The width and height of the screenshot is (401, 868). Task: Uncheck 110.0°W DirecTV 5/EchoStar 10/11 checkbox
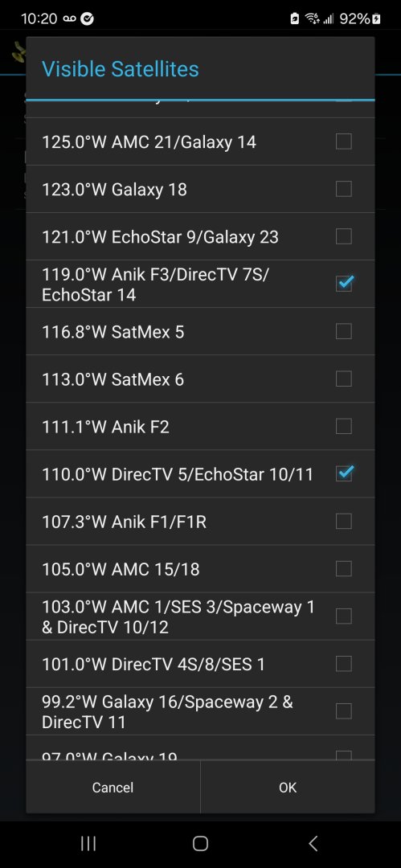pyautogui.click(x=344, y=473)
